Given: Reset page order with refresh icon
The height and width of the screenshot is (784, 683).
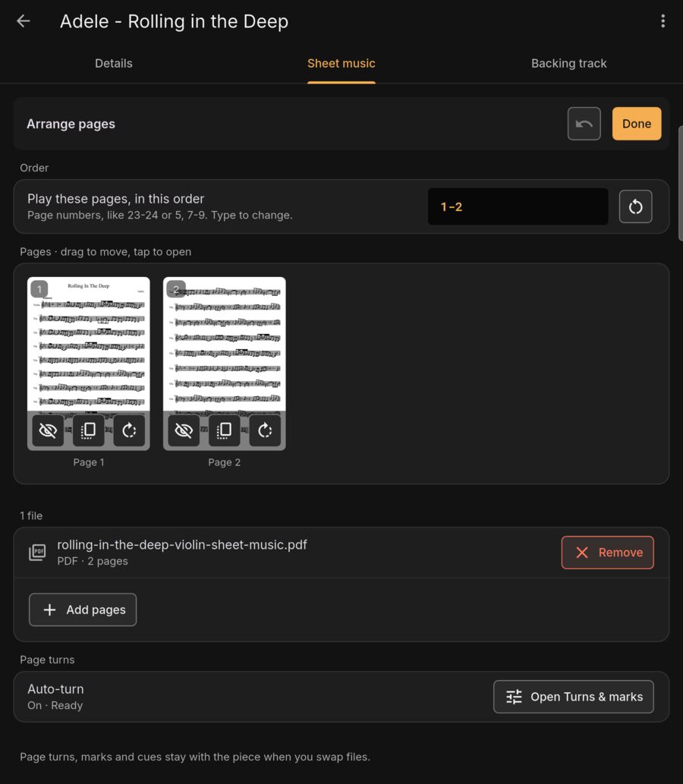Looking at the screenshot, I should (635, 206).
